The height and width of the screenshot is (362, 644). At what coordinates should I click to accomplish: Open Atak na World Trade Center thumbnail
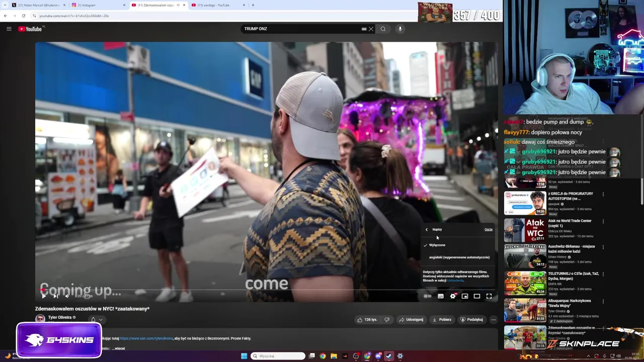click(x=525, y=230)
